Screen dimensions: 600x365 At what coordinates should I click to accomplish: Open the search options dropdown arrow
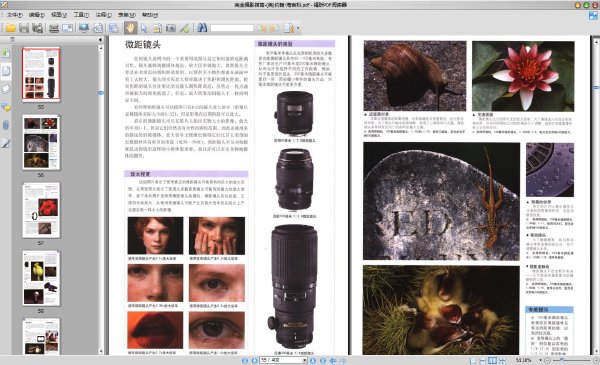pyautogui.click(x=298, y=28)
